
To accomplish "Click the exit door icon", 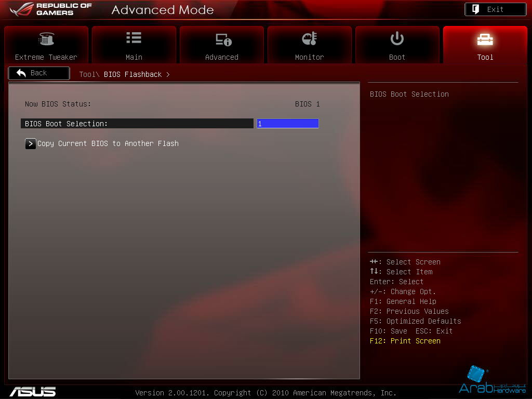I will [476, 9].
